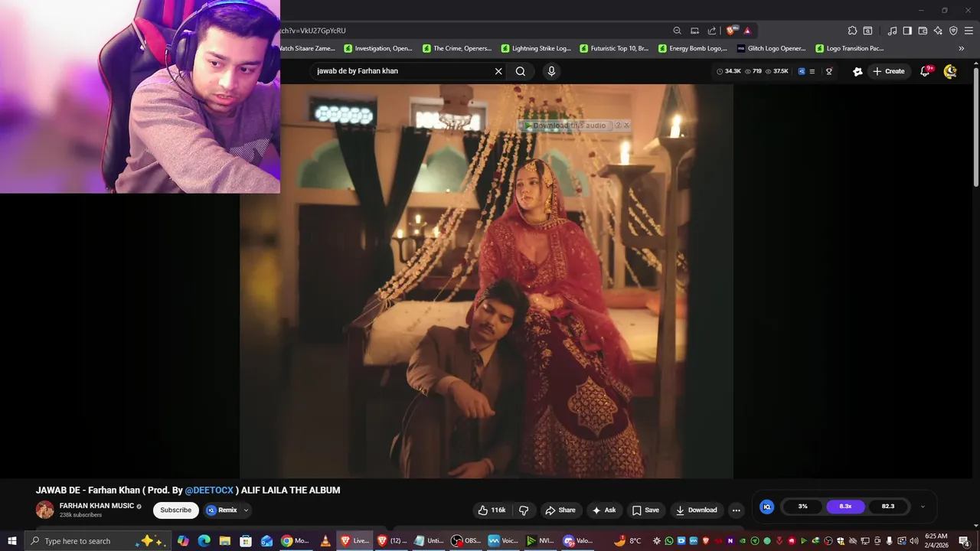Expand the Remix dropdown chevron

(x=246, y=510)
